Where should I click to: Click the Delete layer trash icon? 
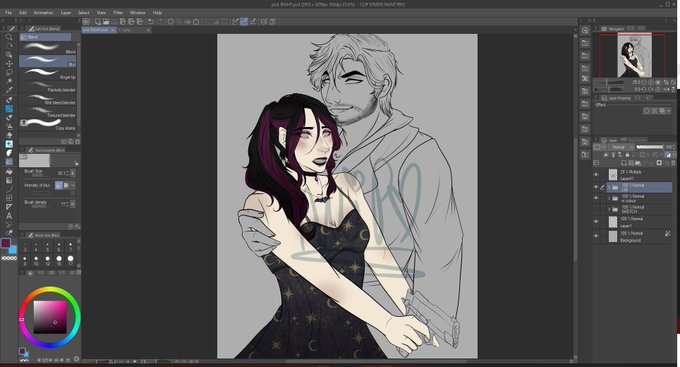click(673, 163)
